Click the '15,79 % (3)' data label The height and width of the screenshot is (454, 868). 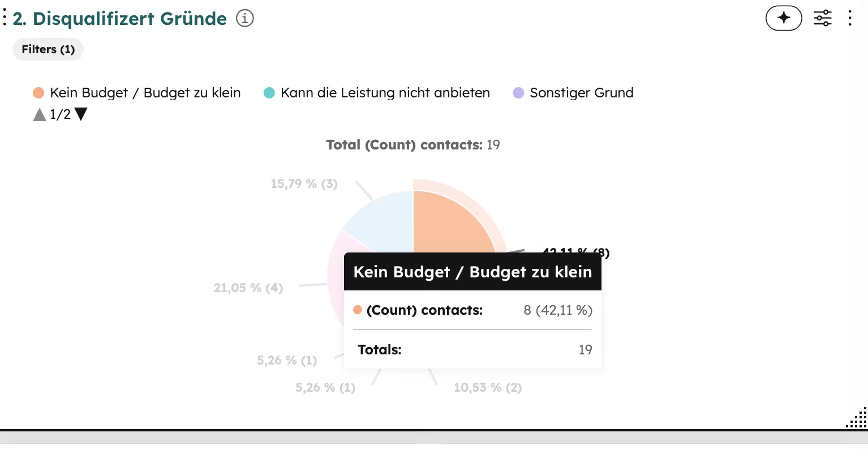(303, 183)
